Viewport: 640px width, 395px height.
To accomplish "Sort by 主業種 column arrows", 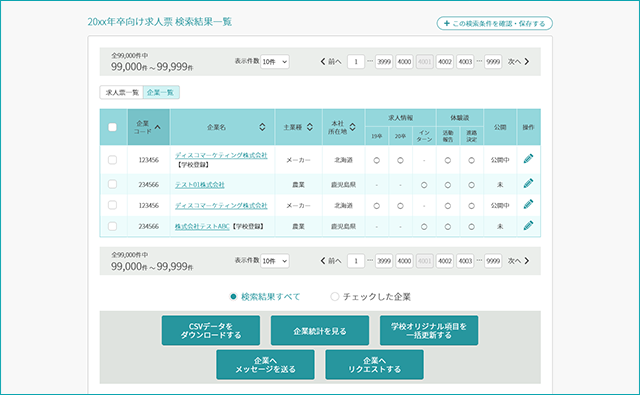I will (310, 127).
